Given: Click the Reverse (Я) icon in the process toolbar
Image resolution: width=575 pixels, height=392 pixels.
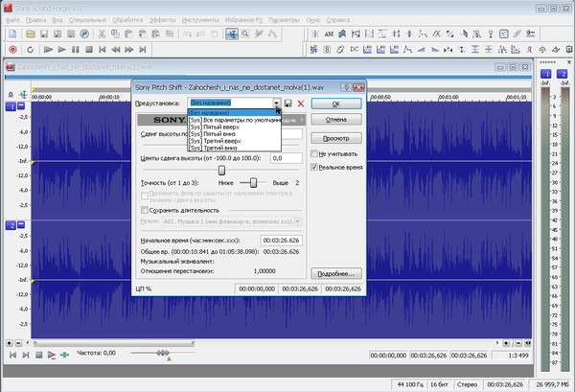Looking at the screenshot, I should click(x=529, y=49).
